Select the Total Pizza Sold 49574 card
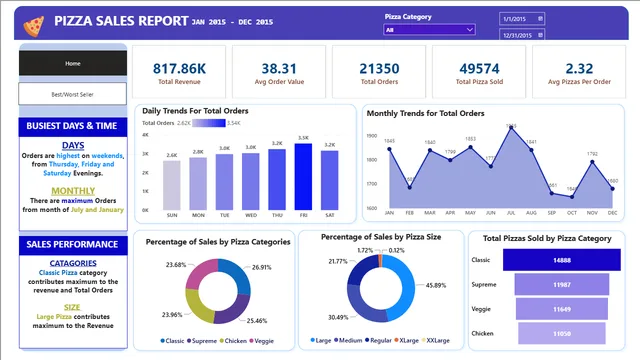640x360 pixels. (479, 72)
